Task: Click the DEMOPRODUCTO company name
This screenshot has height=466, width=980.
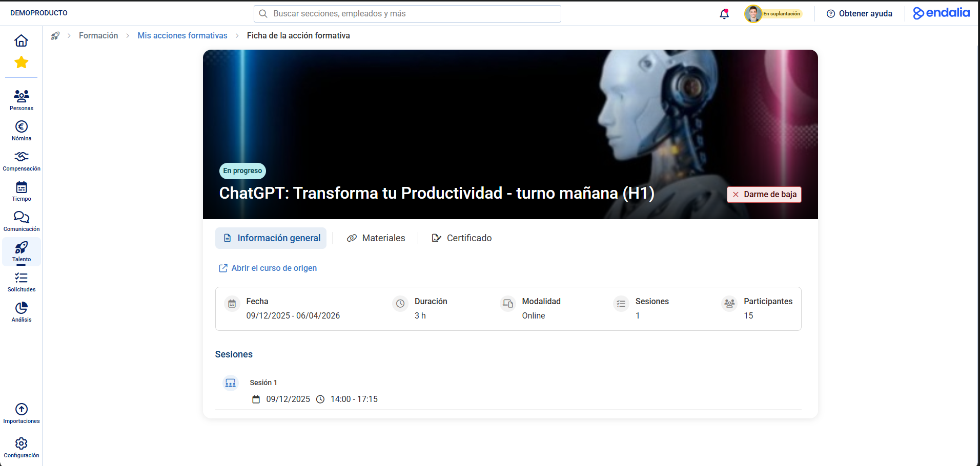Action: (x=39, y=13)
